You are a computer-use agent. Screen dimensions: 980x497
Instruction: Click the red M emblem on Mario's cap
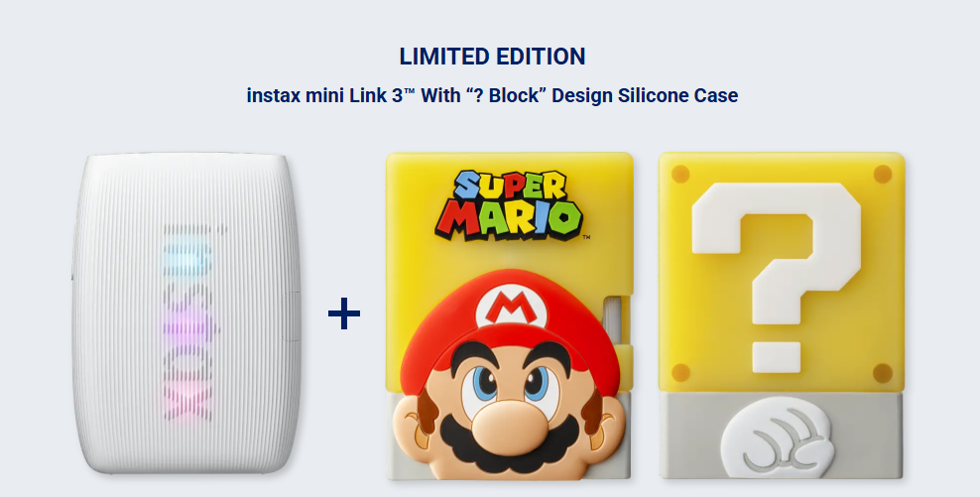tap(511, 307)
